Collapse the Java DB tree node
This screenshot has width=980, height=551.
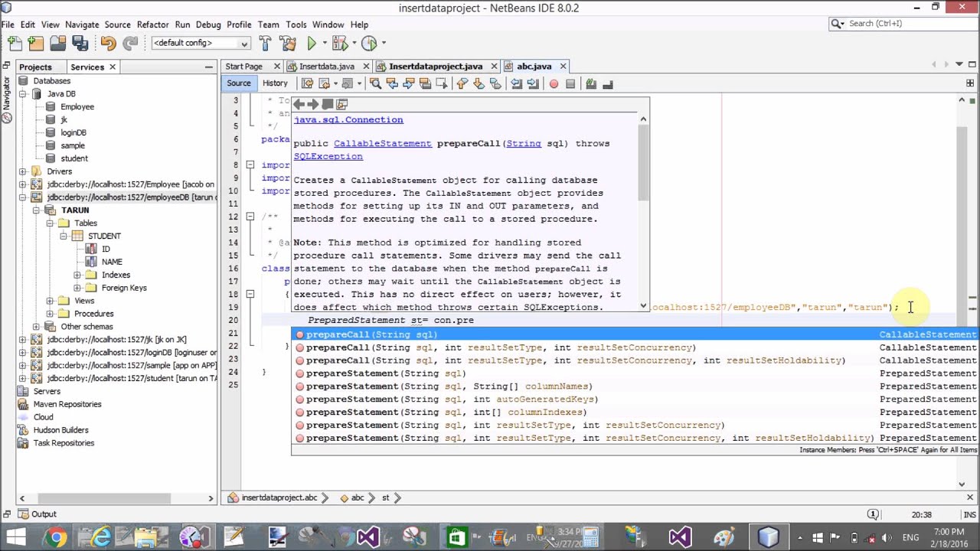pos(22,94)
